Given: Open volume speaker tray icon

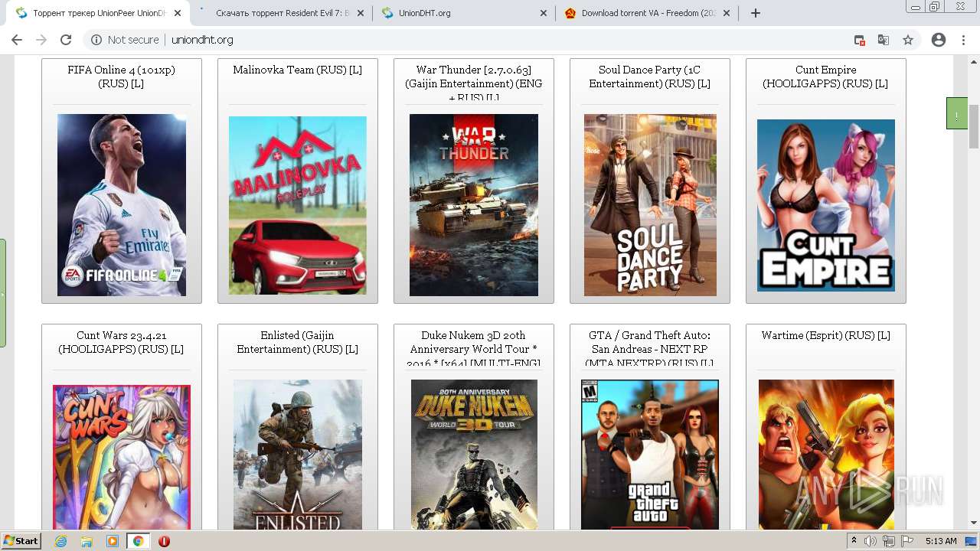Looking at the screenshot, I should point(871,541).
